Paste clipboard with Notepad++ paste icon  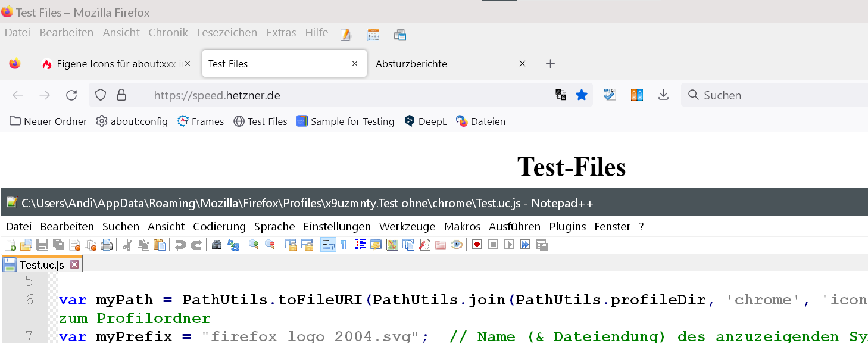tap(159, 245)
